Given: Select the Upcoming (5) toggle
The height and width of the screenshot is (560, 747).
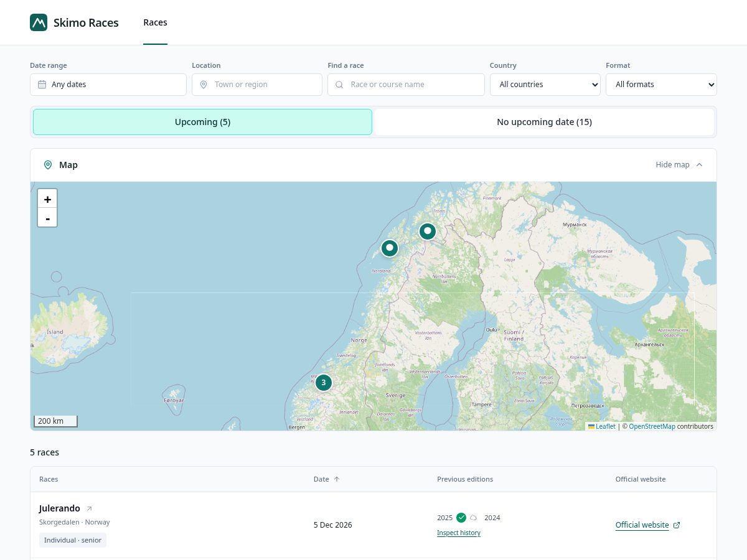Looking at the screenshot, I should (x=202, y=122).
